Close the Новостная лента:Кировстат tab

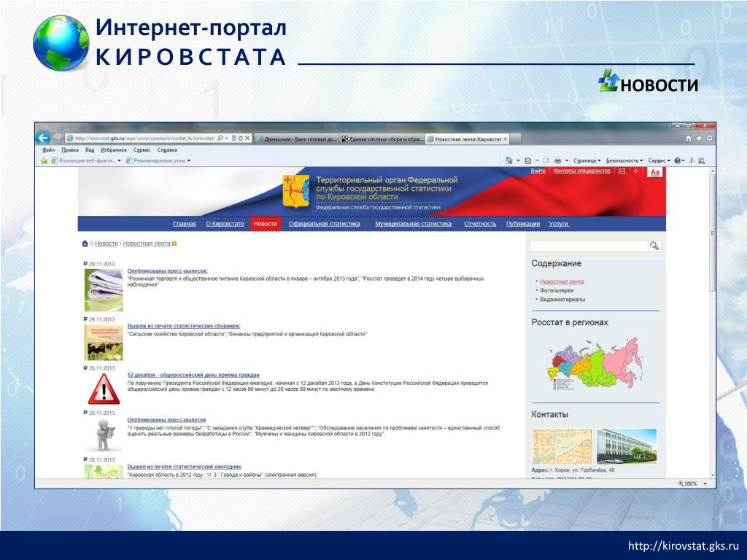tap(506, 139)
